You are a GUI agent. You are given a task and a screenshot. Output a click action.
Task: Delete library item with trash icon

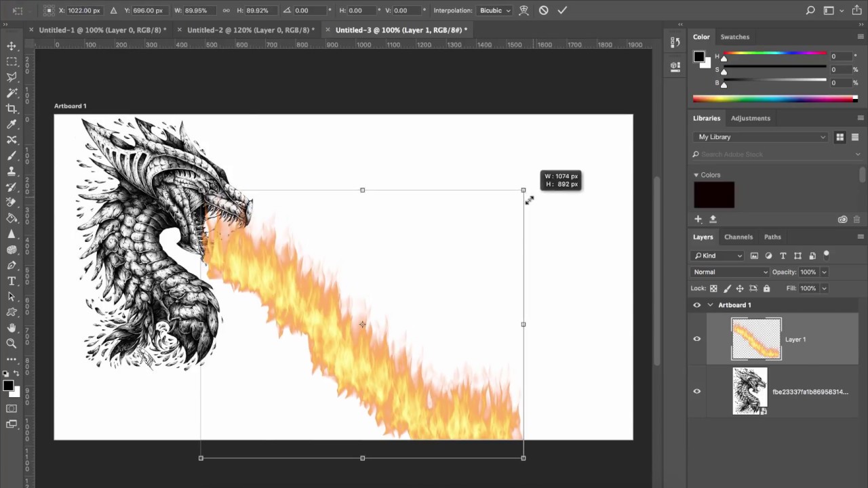pos(856,219)
